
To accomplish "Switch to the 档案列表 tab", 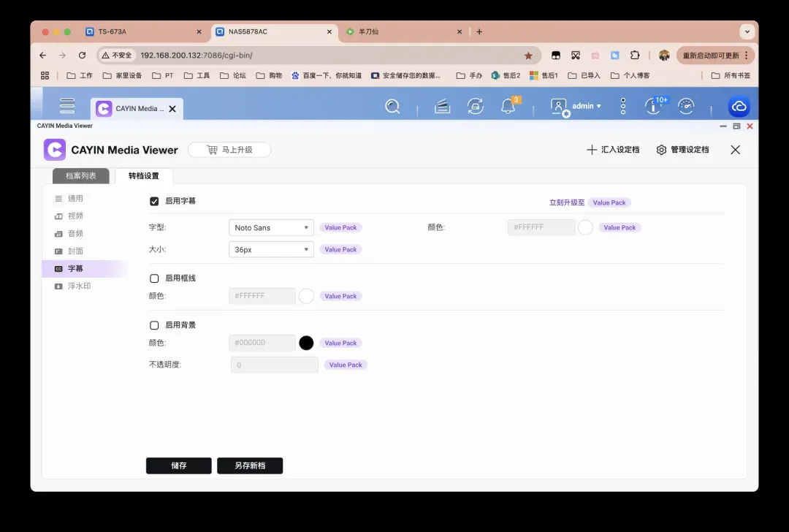I will click(x=81, y=176).
